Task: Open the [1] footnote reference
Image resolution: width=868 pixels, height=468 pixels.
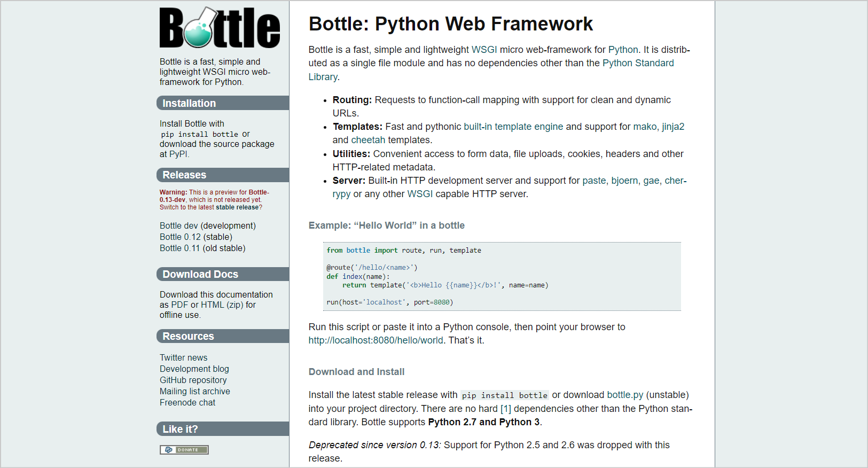Action: (x=506, y=409)
